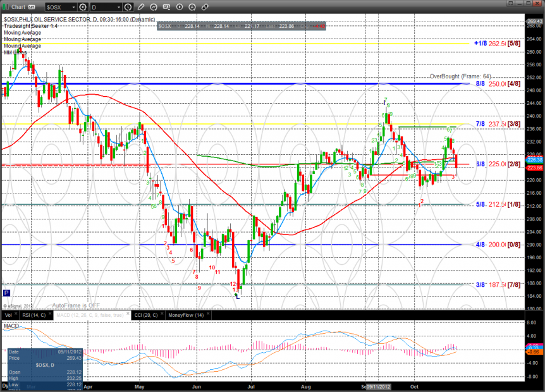Click the AutoFrame is OFF label
Image resolution: width=545 pixels, height=392 pixels.
76,305
